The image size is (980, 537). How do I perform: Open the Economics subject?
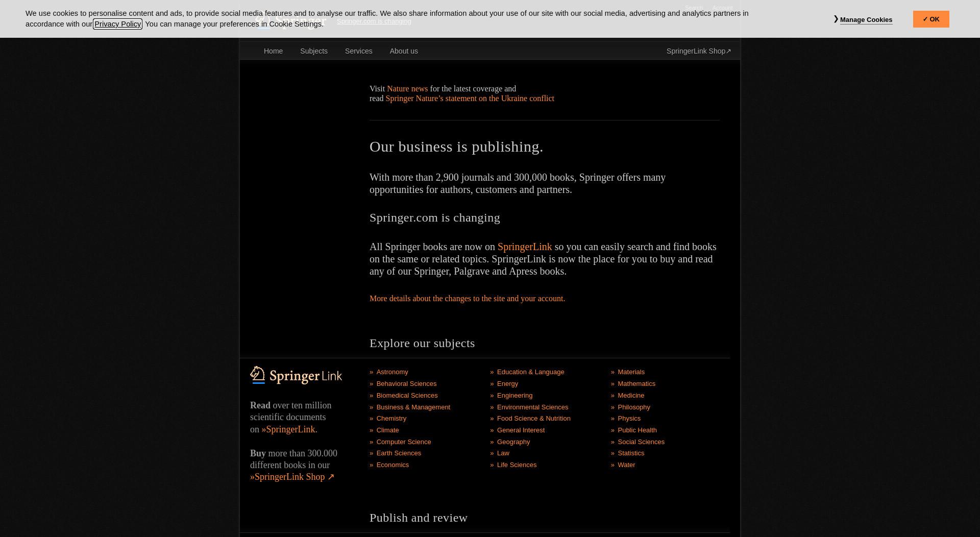pos(393,465)
